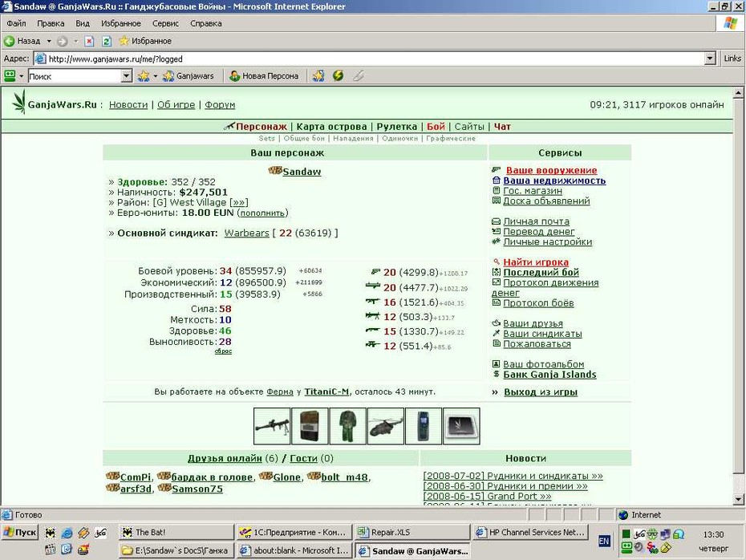
Task: Click the syndicate badge beside Sandaw
Action: pyautogui.click(x=275, y=170)
